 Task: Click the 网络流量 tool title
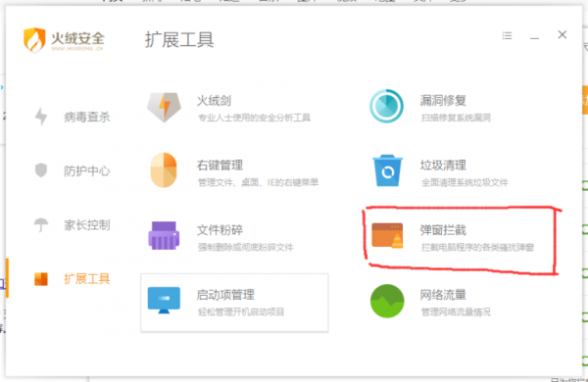(443, 295)
